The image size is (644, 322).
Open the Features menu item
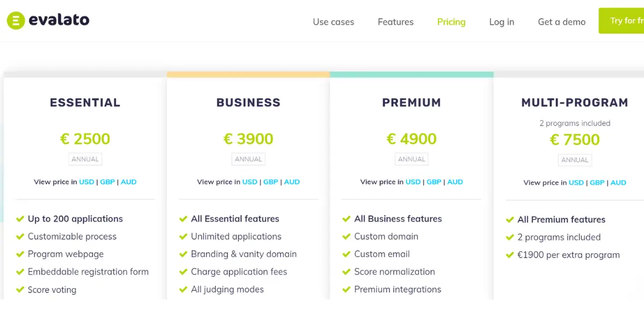pos(396,22)
